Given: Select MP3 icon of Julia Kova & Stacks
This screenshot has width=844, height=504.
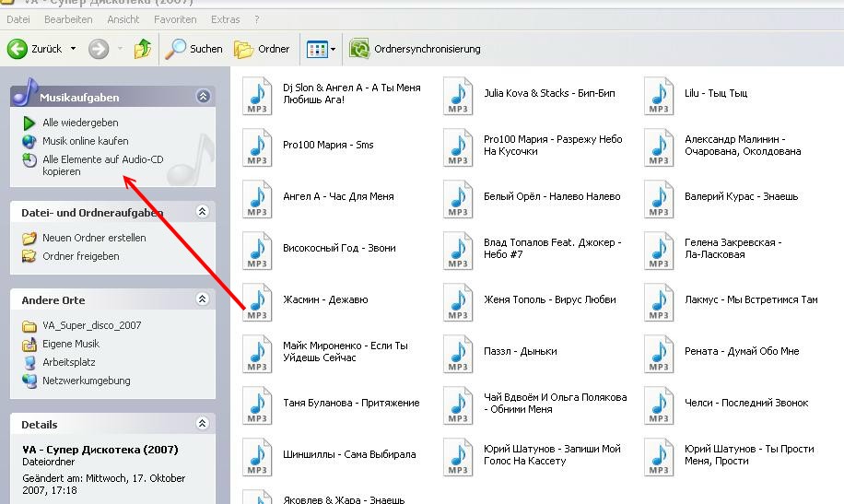Looking at the screenshot, I should (458, 96).
